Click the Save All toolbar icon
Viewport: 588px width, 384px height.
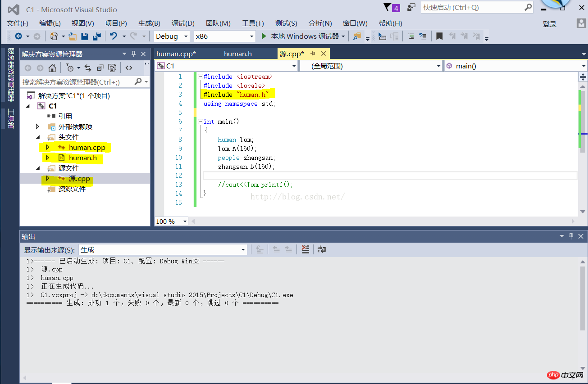tap(96, 36)
